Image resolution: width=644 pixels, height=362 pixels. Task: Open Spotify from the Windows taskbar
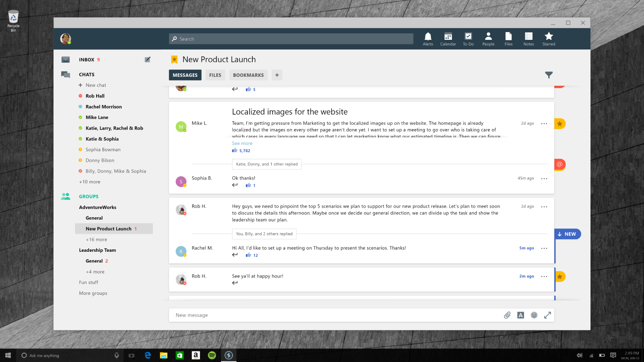[212, 355]
